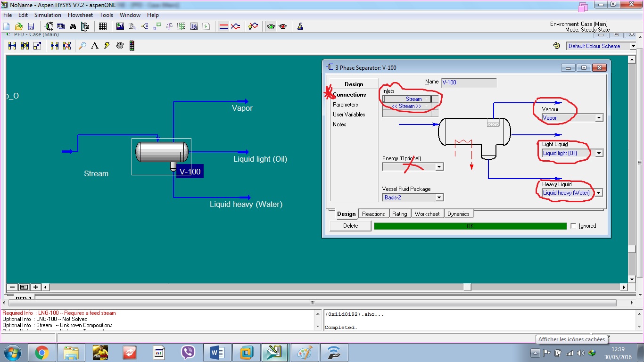Toggle the Ignored checkbox for V-100
This screenshot has height=362, width=644.
pos(573,226)
